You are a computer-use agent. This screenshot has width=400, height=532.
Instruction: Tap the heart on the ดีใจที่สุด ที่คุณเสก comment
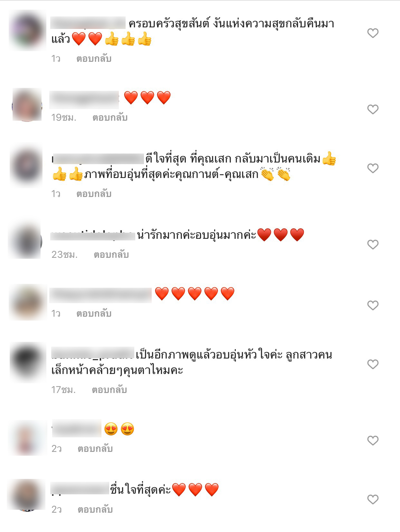[373, 168]
